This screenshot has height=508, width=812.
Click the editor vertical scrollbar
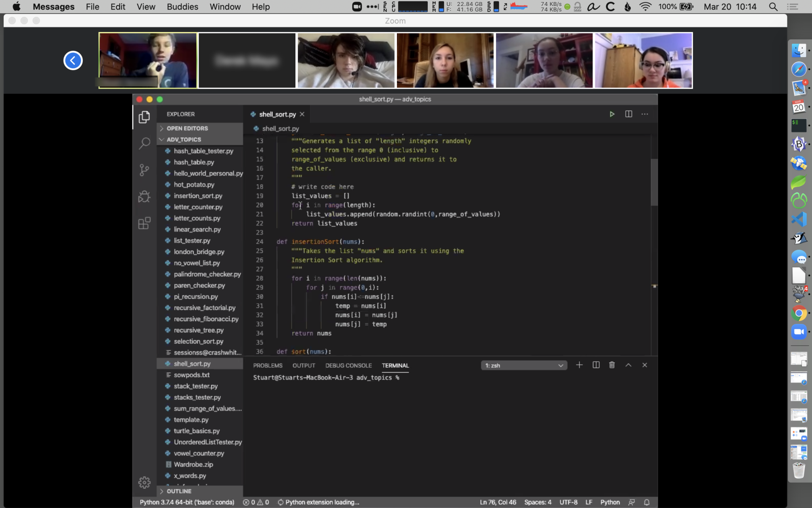(x=654, y=183)
